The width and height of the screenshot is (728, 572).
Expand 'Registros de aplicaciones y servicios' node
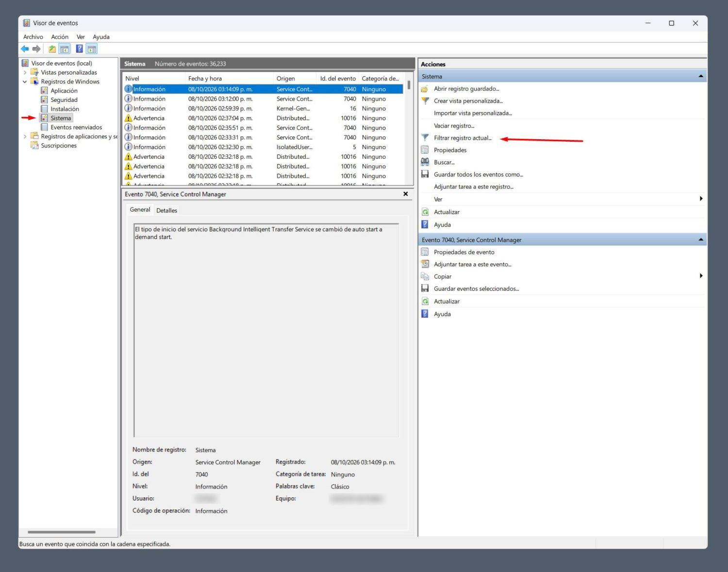(25, 137)
